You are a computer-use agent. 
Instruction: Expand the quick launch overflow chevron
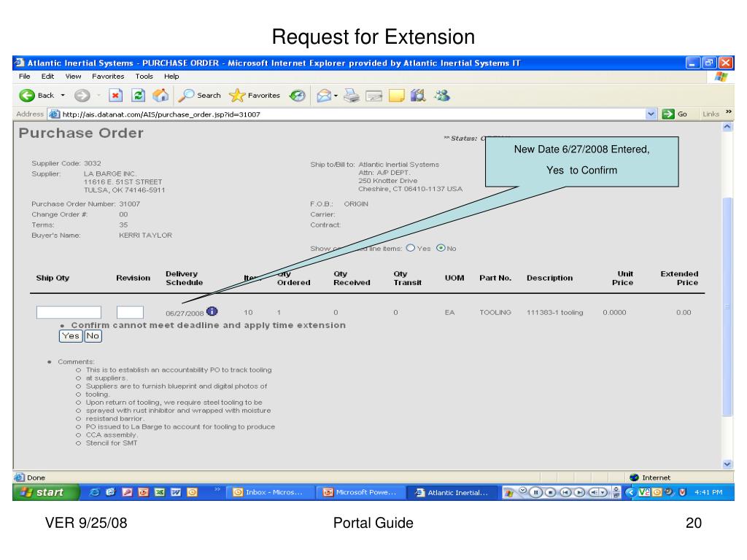tap(217, 489)
